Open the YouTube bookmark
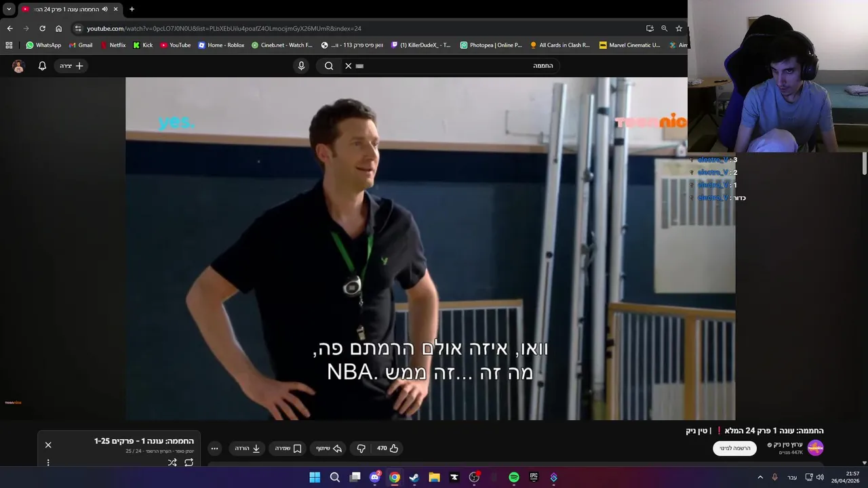868x488 pixels. 176,45
